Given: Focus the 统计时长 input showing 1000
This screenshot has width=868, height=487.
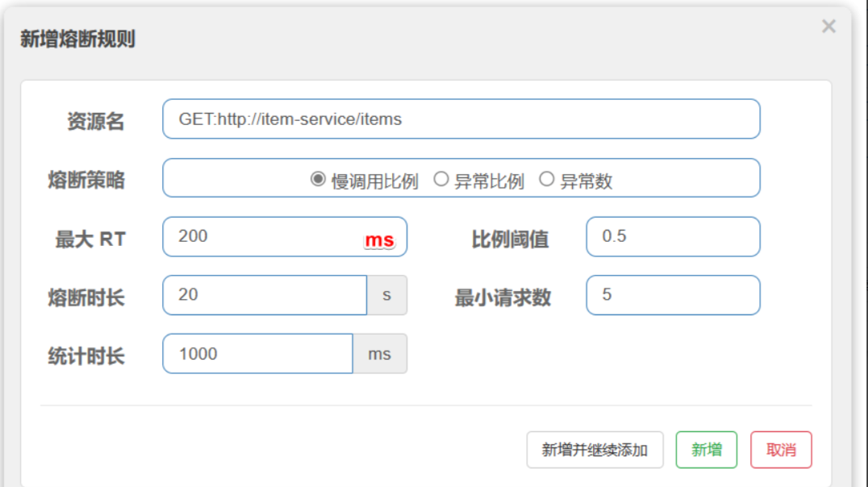Looking at the screenshot, I should click(x=257, y=354).
